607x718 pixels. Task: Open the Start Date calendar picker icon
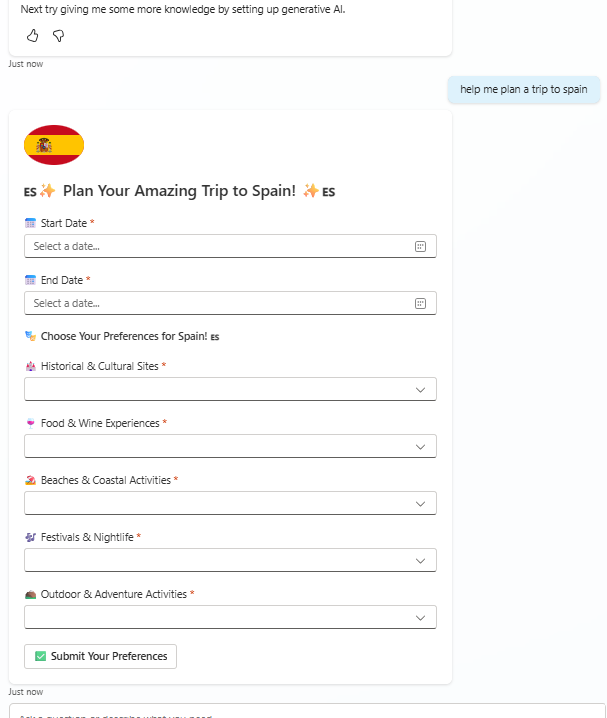tap(420, 246)
